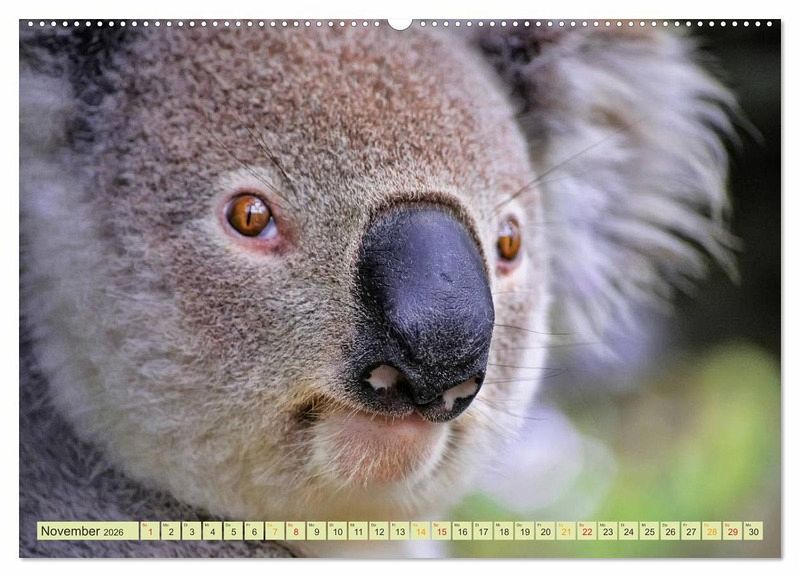Click the date cell for November 8
Image resolution: width=800 pixels, height=577 pixels.
click(x=295, y=531)
